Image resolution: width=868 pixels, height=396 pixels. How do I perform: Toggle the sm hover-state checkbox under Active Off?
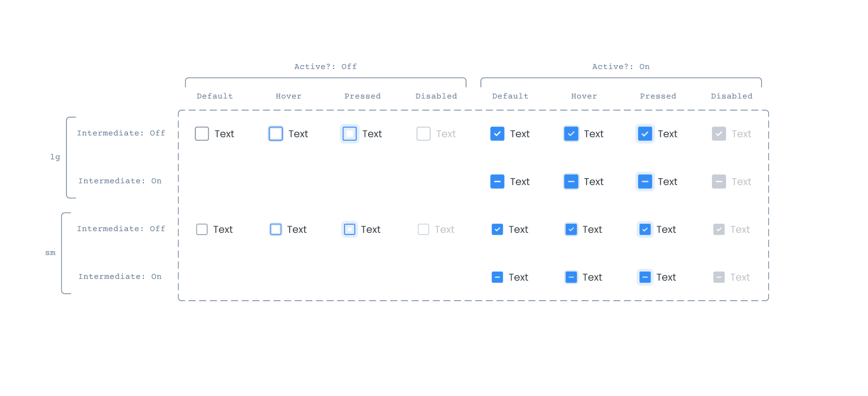click(276, 229)
